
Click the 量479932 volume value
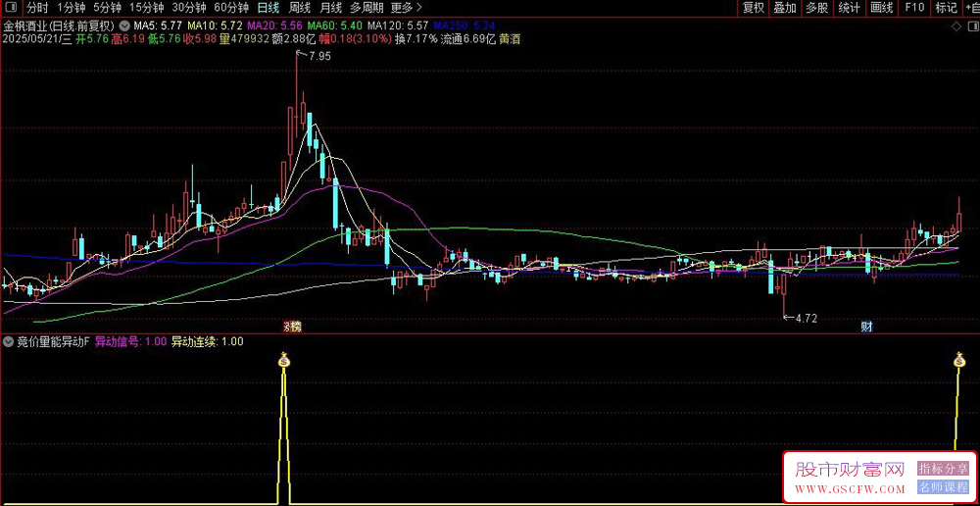click(x=244, y=39)
